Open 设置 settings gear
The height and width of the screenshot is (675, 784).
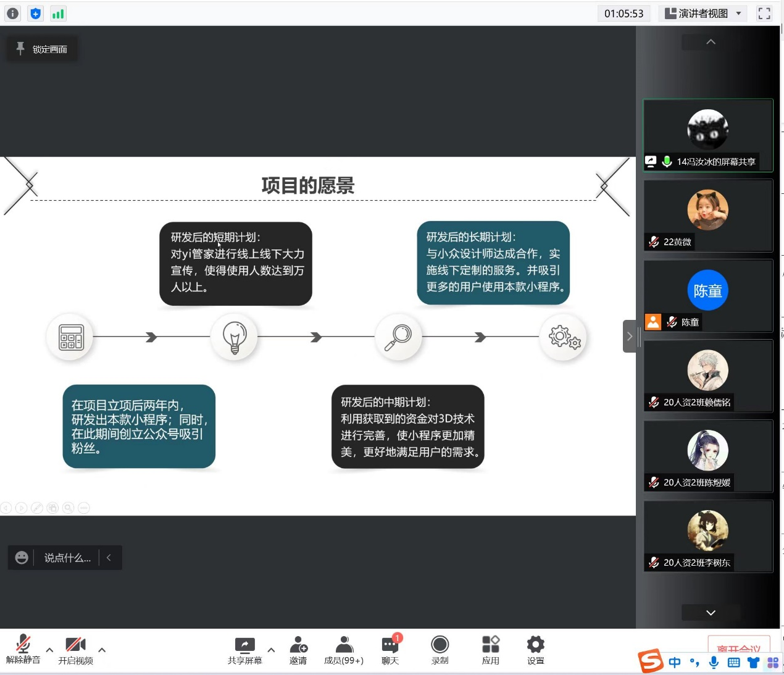point(535,650)
